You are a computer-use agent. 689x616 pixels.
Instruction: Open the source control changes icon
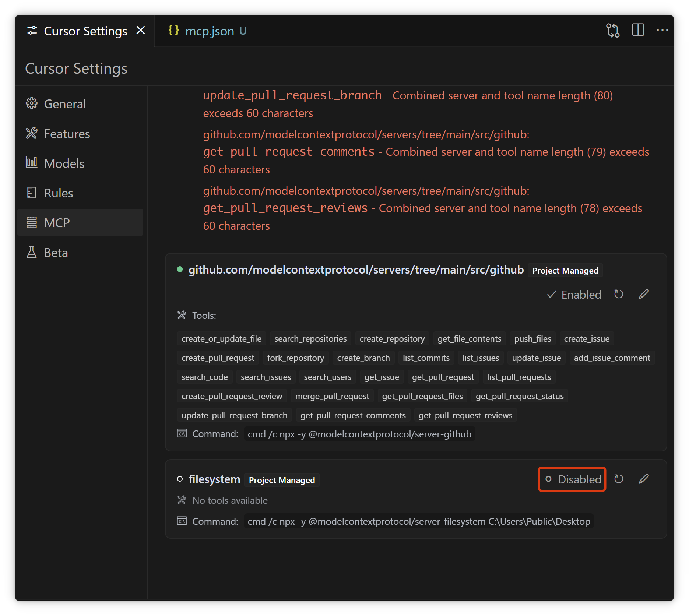(613, 30)
